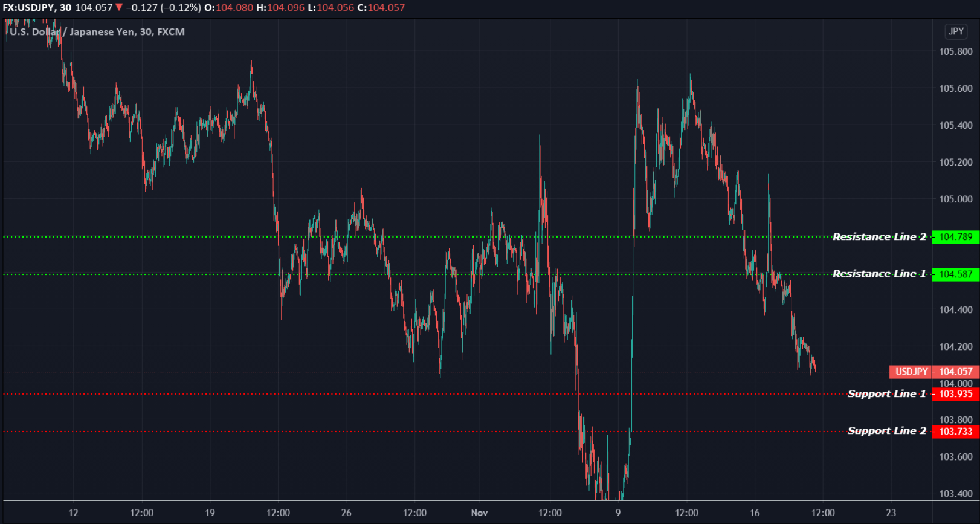Click the red down-arrow change indicator
This screenshot has width=980, height=524.
click(119, 7)
